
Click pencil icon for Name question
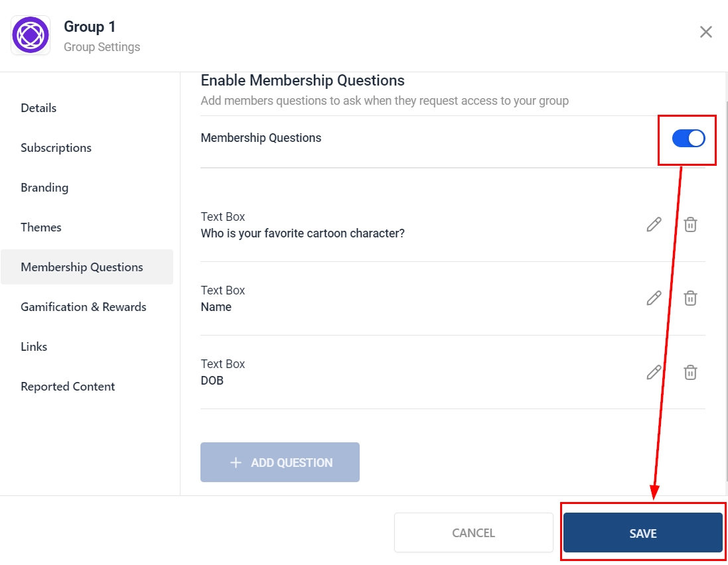[654, 298]
